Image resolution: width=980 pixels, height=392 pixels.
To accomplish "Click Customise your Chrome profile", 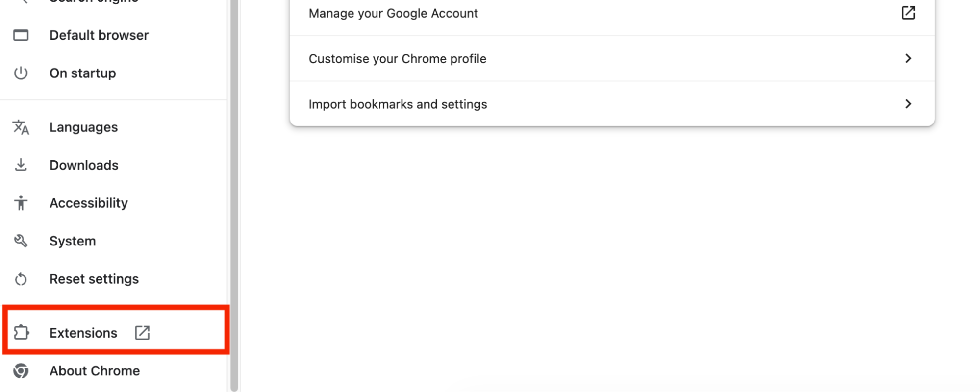I will pos(397,59).
